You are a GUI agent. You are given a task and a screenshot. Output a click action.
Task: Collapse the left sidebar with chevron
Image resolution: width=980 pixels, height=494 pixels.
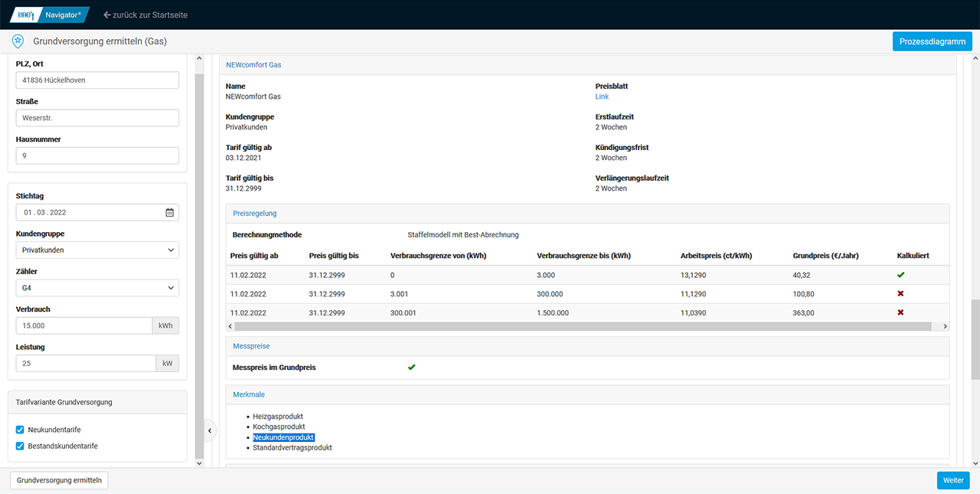(x=209, y=430)
